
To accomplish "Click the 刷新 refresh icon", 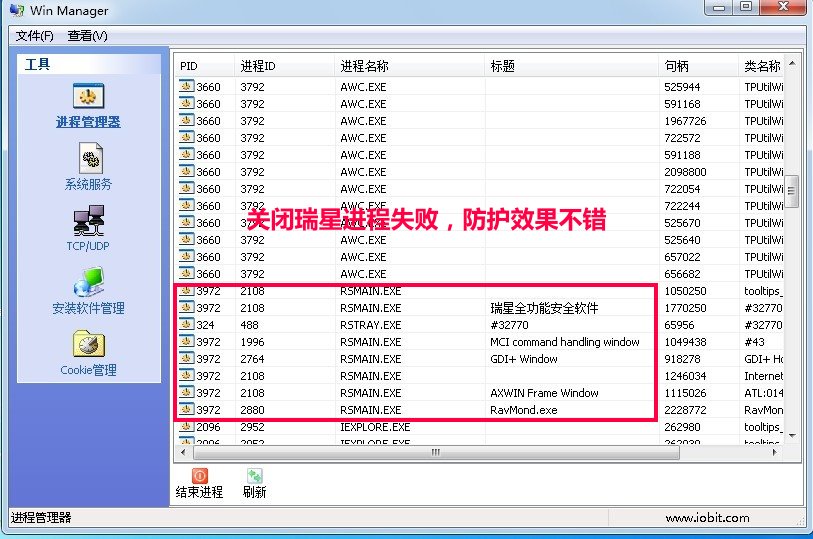I will click(255, 476).
